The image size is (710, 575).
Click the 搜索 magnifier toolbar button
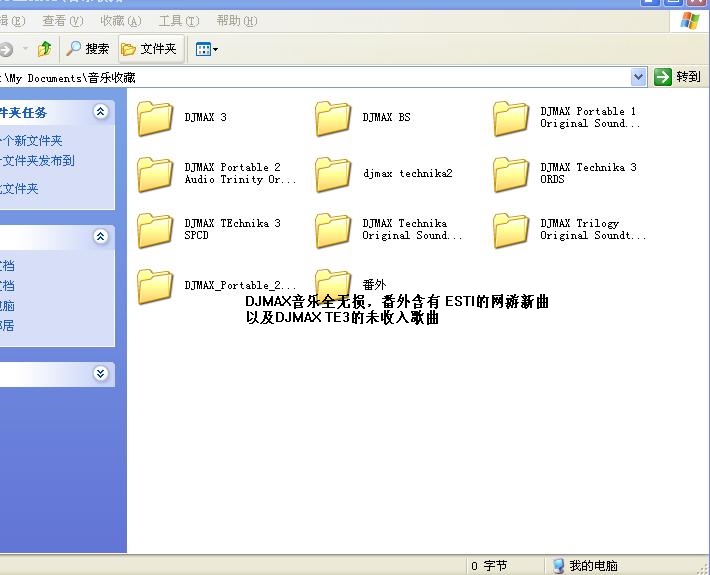click(87, 49)
